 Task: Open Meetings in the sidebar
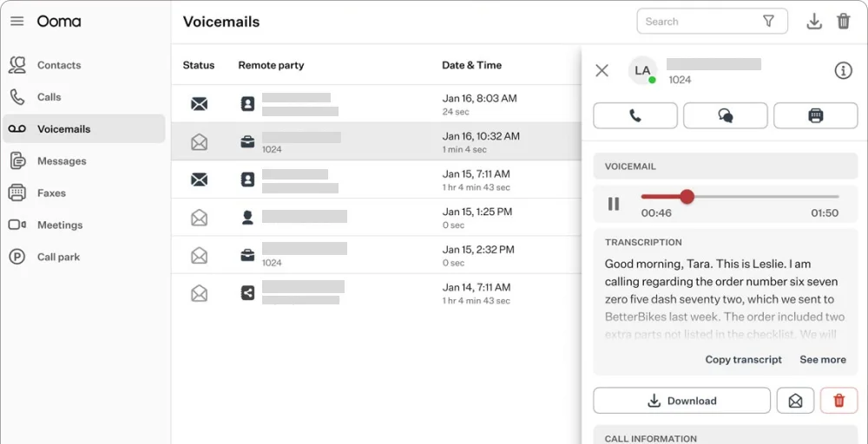(84, 225)
